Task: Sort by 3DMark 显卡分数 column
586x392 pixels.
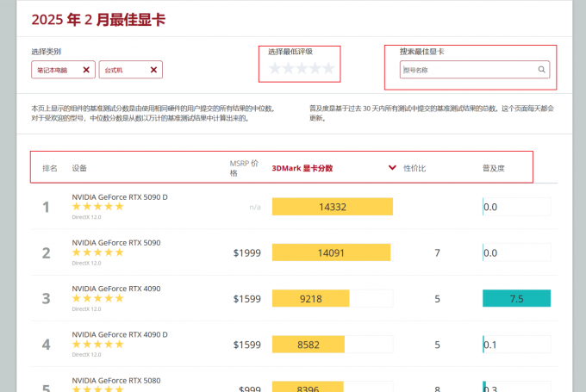Action: (x=302, y=168)
